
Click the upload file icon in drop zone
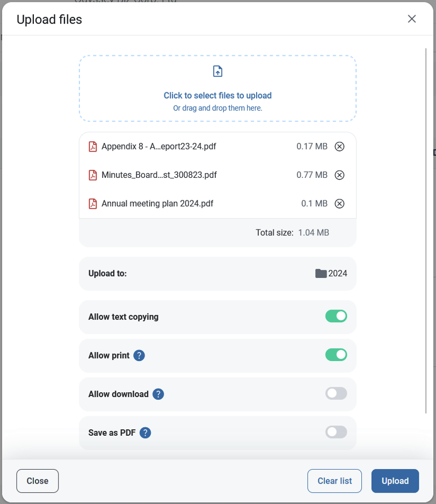point(217,71)
